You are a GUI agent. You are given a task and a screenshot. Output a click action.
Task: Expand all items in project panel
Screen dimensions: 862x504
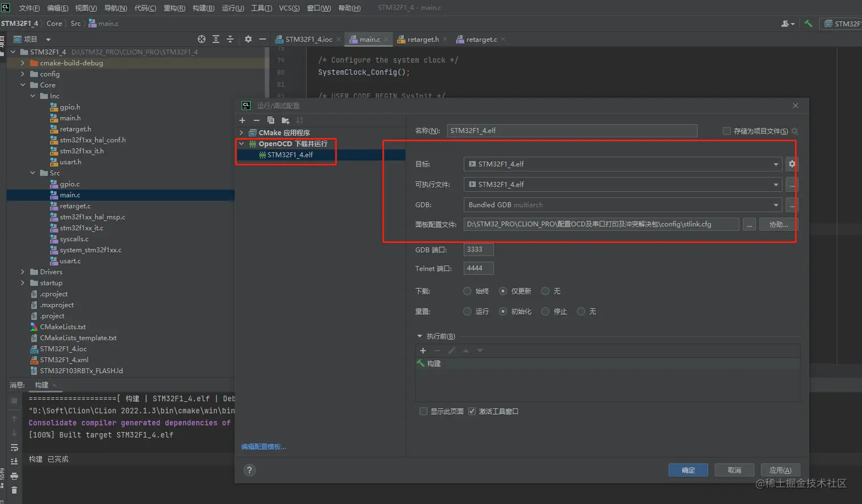click(215, 39)
